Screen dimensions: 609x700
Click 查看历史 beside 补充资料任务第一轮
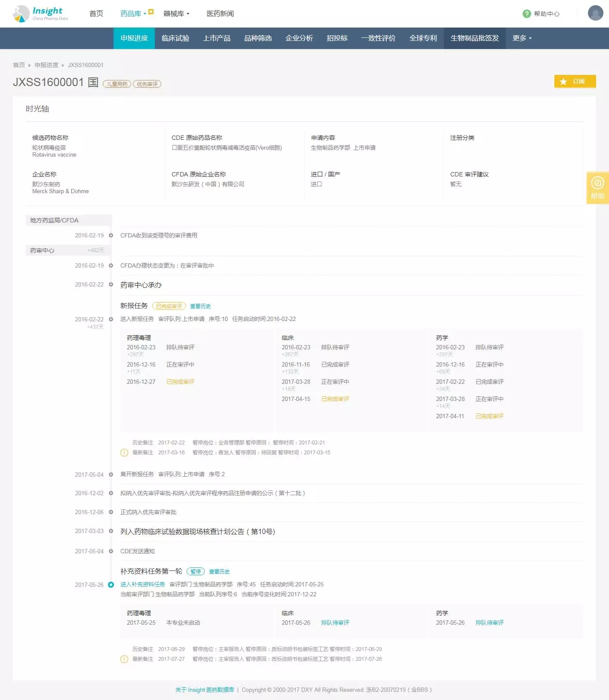(x=219, y=572)
